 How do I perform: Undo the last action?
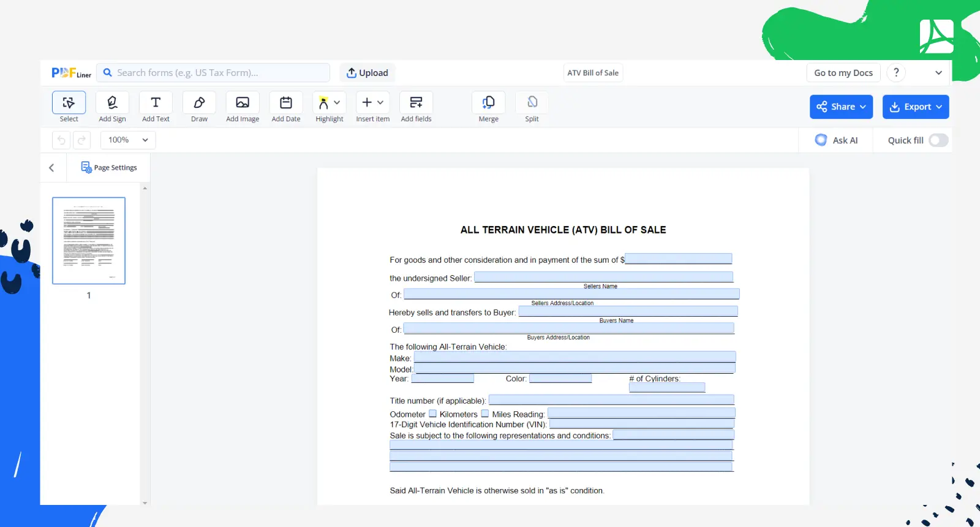[61, 140]
